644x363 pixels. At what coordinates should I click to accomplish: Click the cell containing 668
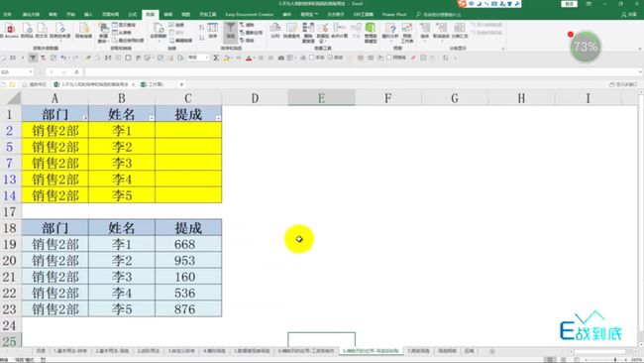tap(188, 244)
